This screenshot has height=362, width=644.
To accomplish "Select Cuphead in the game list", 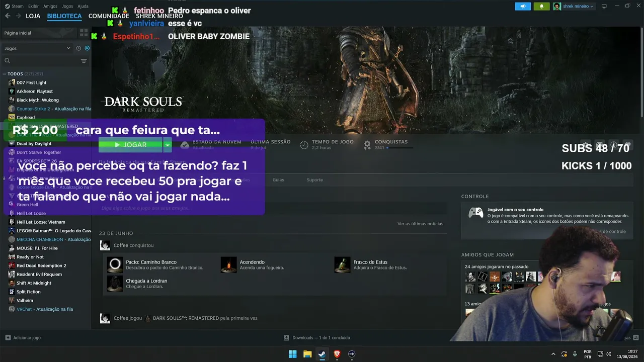I will tap(26, 118).
